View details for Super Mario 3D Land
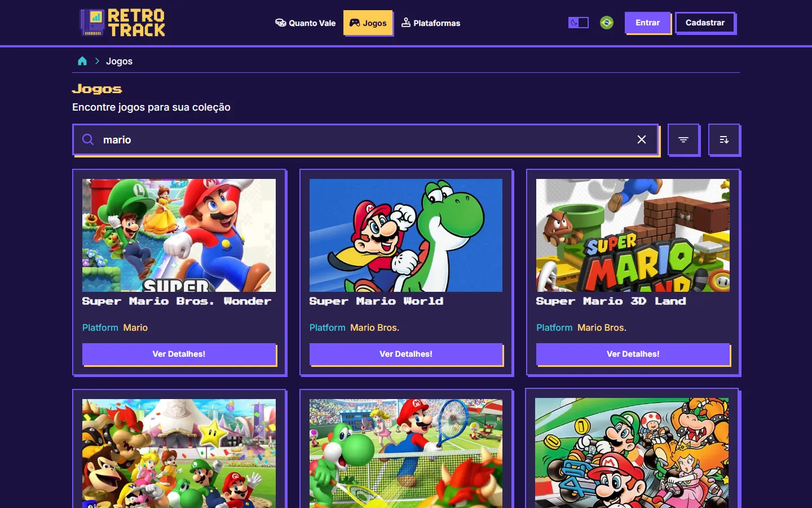The image size is (812, 508). (x=633, y=354)
